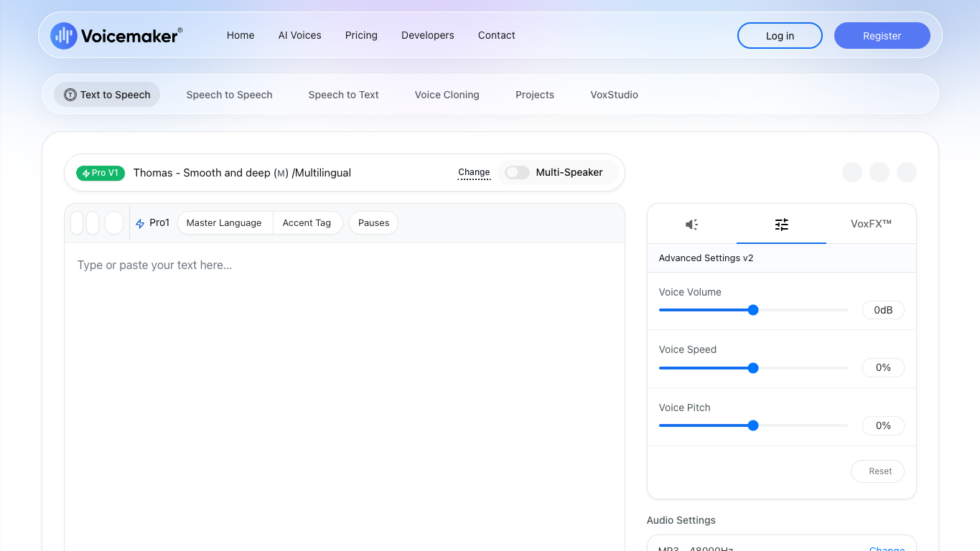Click the green Pro V1 badge
The width and height of the screenshot is (980, 551).
101,173
